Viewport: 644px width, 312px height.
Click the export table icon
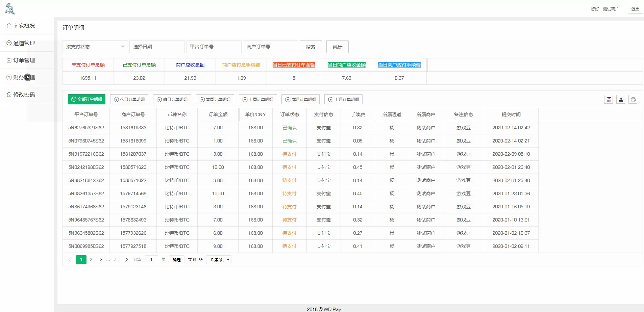point(621,99)
